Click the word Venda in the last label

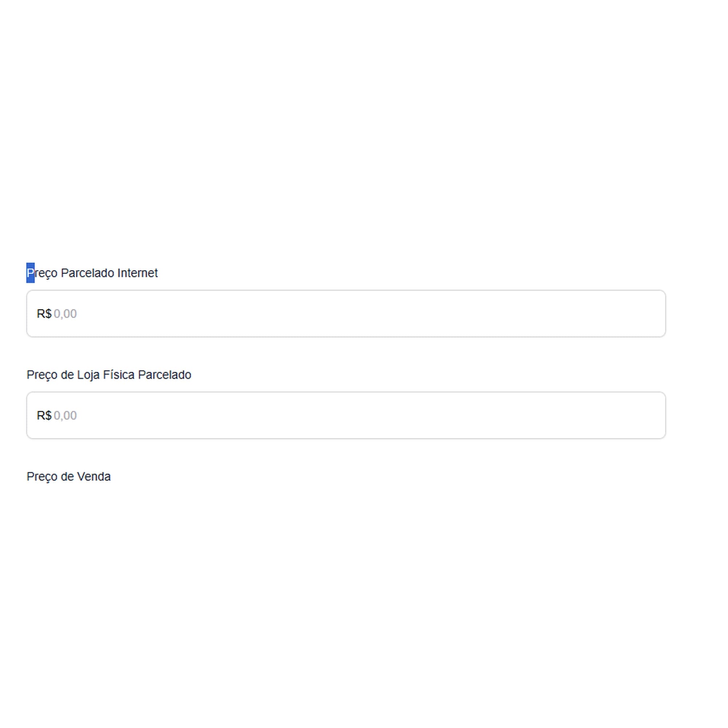(x=94, y=476)
